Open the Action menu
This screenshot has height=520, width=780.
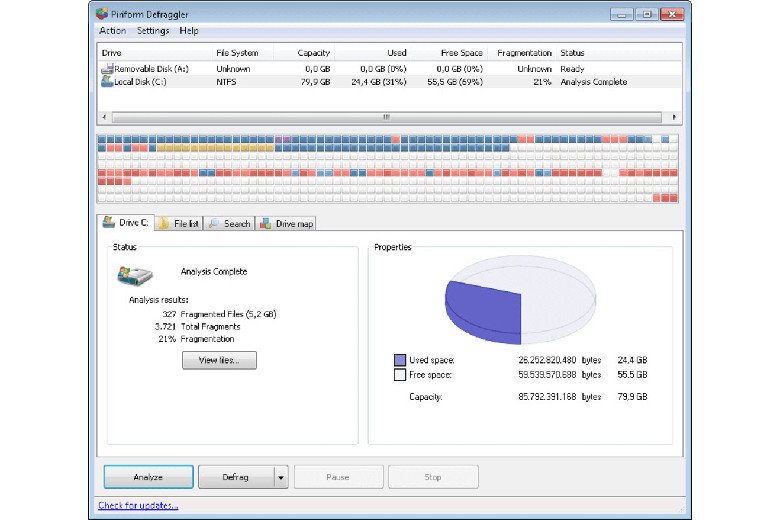tap(112, 30)
